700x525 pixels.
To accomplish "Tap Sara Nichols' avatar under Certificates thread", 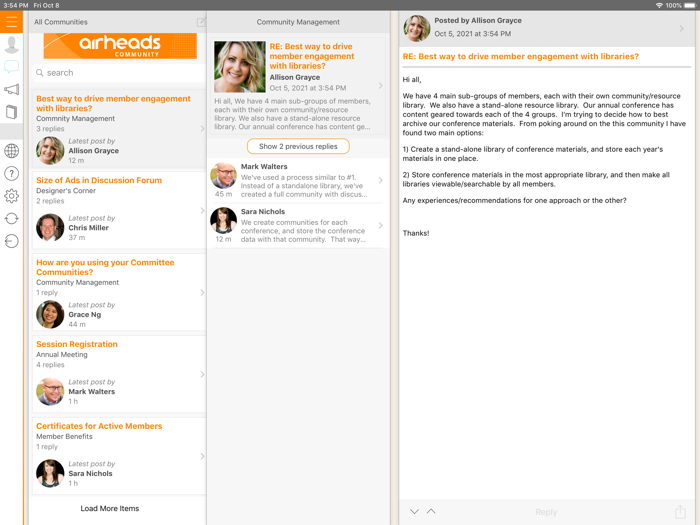I will tap(50, 473).
